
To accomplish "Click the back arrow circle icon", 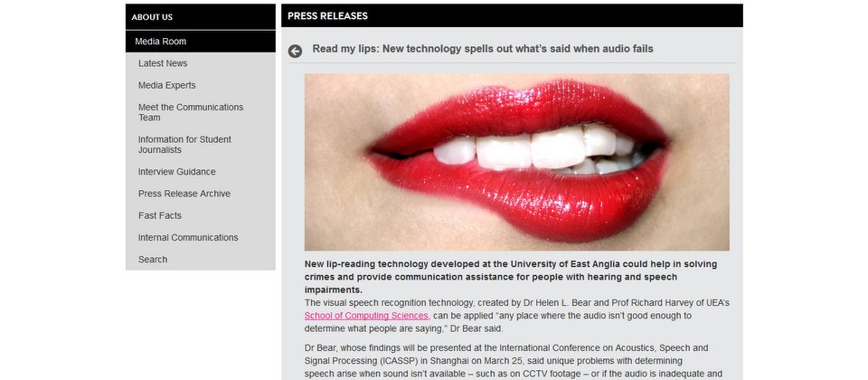I will point(295,51).
